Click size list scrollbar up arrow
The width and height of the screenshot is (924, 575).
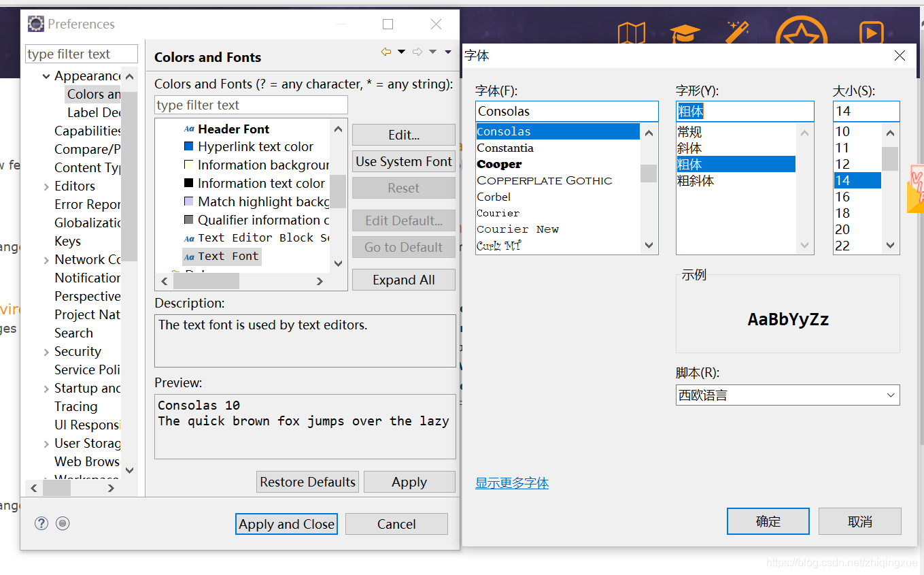[x=891, y=132]
